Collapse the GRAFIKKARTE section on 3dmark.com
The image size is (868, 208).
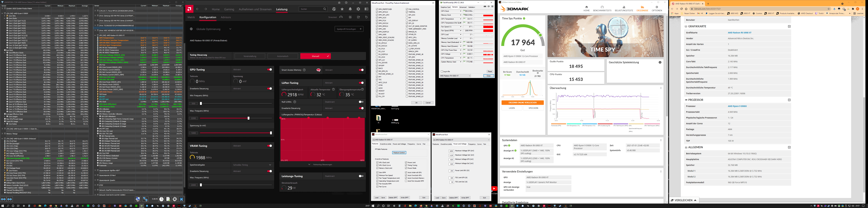tap(789, 26)
